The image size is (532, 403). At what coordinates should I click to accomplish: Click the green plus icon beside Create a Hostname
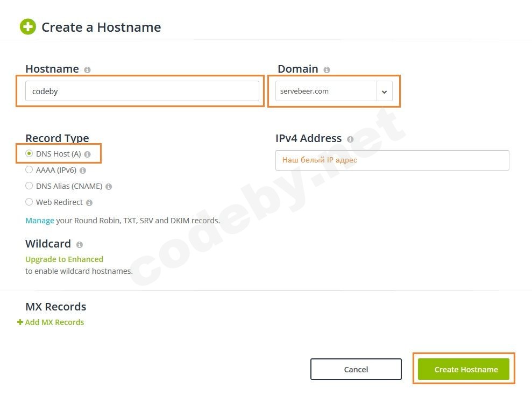click(28, 26)
